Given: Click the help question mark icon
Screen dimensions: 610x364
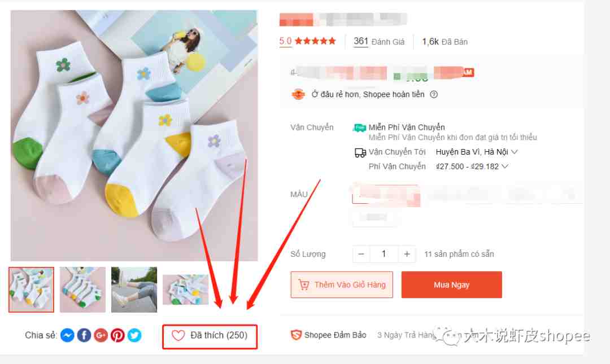Looking at the screenshot, I should pyautogui.click(x=434, y=94).
